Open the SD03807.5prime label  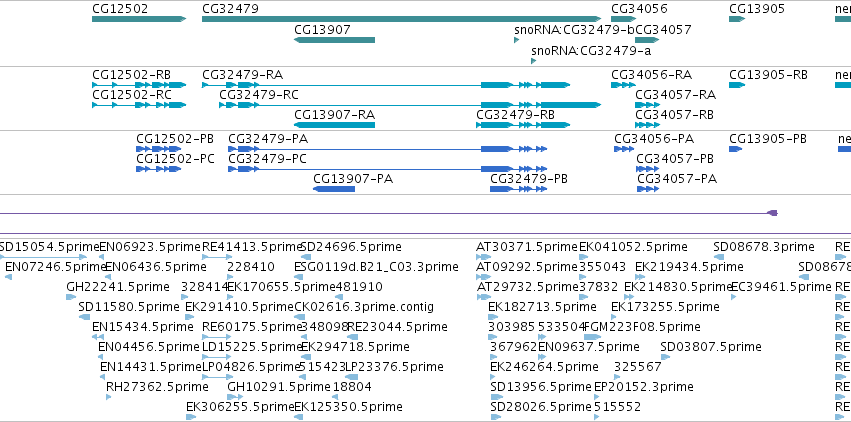click(711, 347)
